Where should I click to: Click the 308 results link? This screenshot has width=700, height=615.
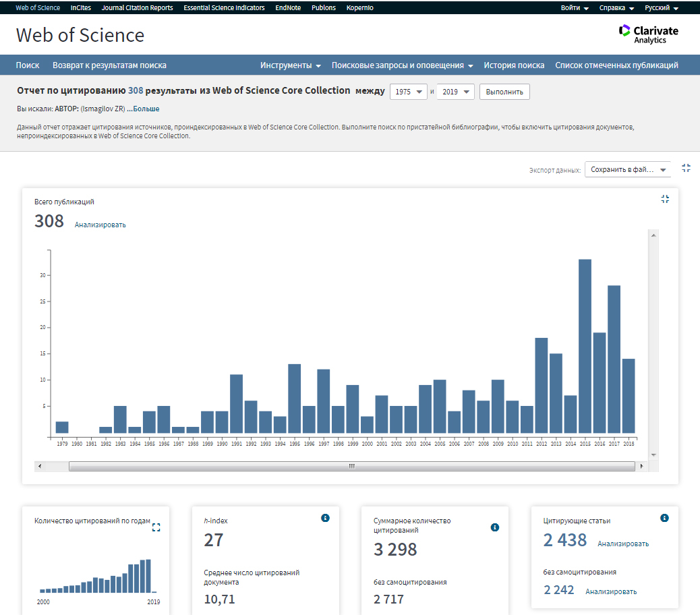(136, 90)
